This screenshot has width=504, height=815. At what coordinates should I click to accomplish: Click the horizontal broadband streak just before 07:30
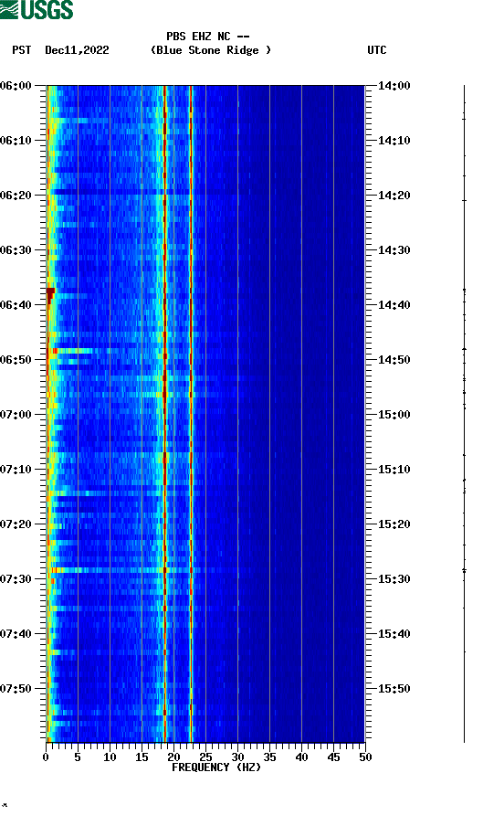(x=125, y=570)
